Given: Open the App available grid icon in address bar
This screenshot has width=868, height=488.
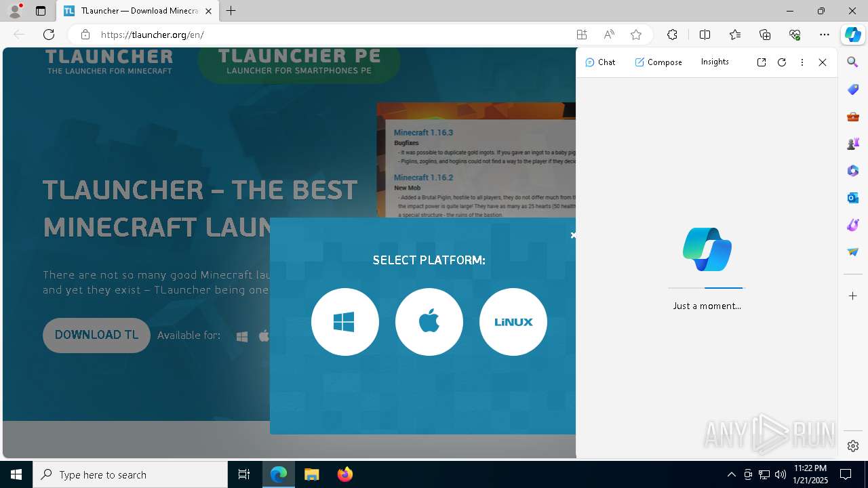Looking at the screenshot, I should point(582,35).
